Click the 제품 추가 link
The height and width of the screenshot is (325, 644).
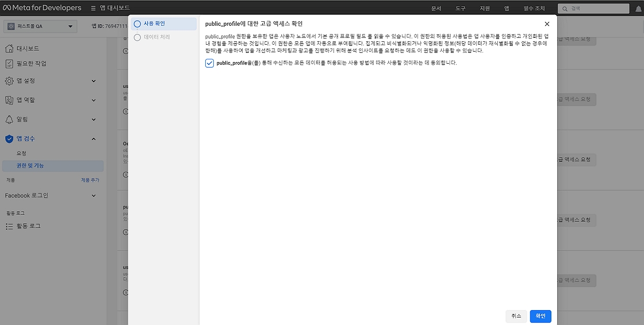(90, 180)
